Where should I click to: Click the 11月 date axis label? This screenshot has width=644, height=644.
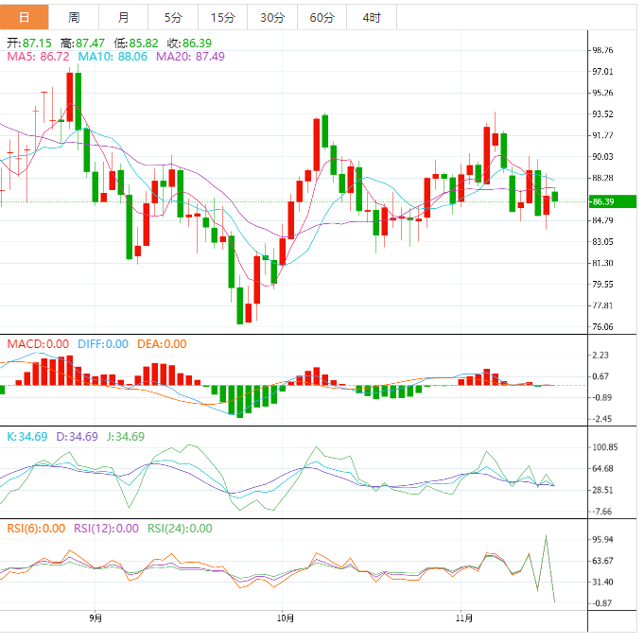coord(464,618)
